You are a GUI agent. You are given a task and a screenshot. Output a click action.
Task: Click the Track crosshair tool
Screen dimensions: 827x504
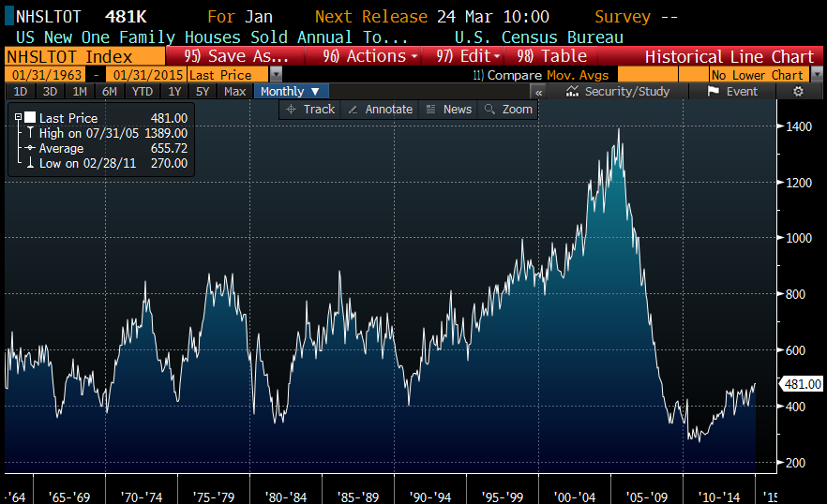pos(310,110)
